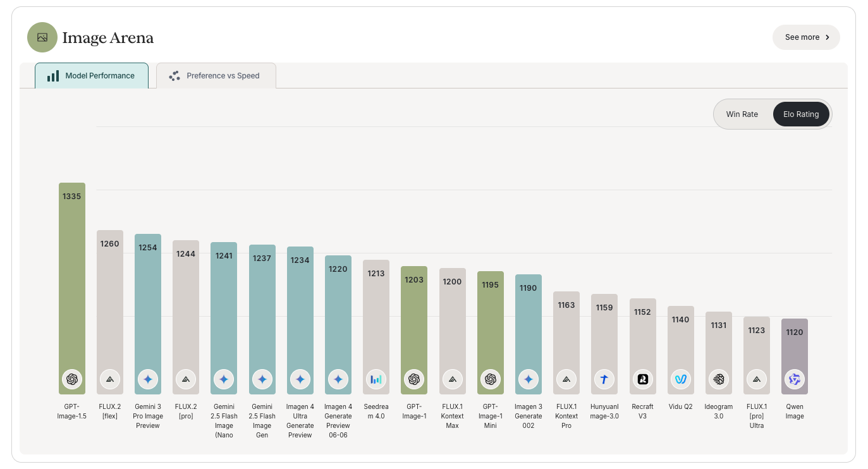Open the Model Performance tab
The width and height of the screenshot is (868, 469).
coord(92,76)
